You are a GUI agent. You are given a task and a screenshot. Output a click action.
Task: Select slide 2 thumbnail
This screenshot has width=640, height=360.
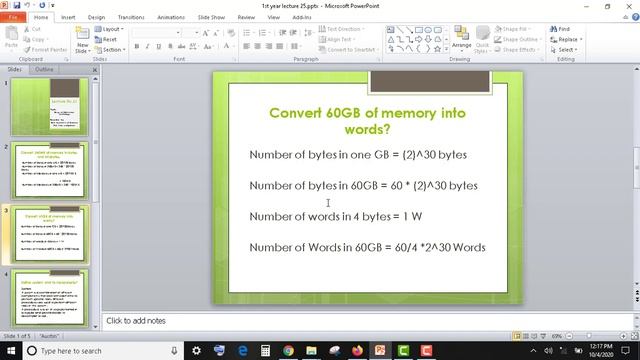50,170
